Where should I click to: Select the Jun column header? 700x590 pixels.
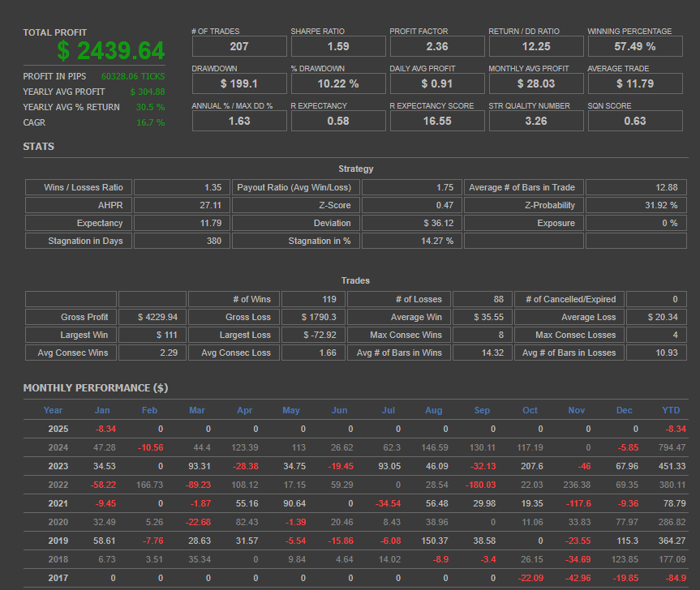pos(339,410)
